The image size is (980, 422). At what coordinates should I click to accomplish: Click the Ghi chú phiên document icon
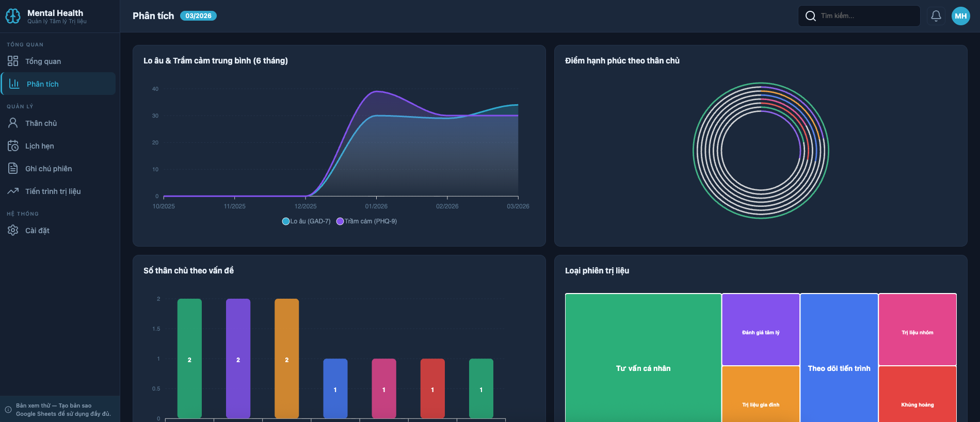[13, 168]
